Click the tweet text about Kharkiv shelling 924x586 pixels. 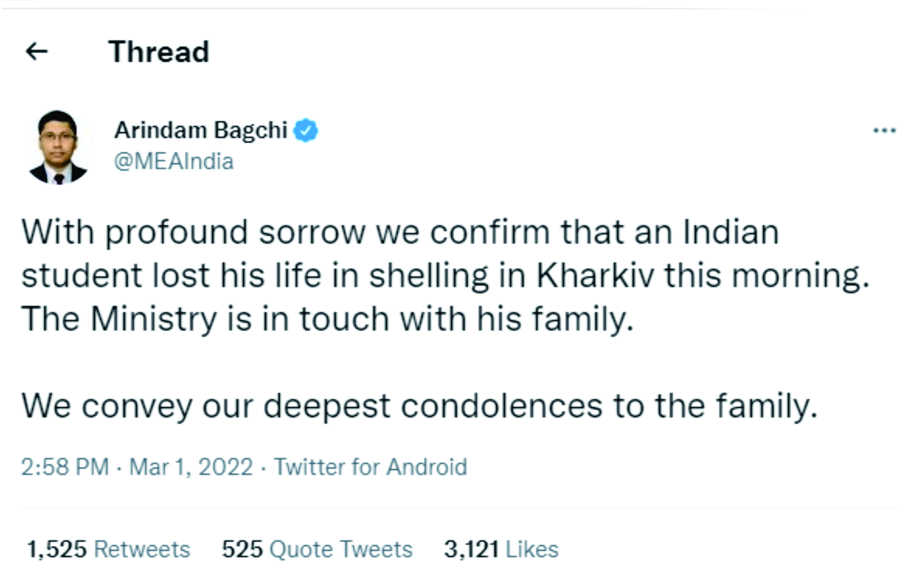(x=445, y=254)
